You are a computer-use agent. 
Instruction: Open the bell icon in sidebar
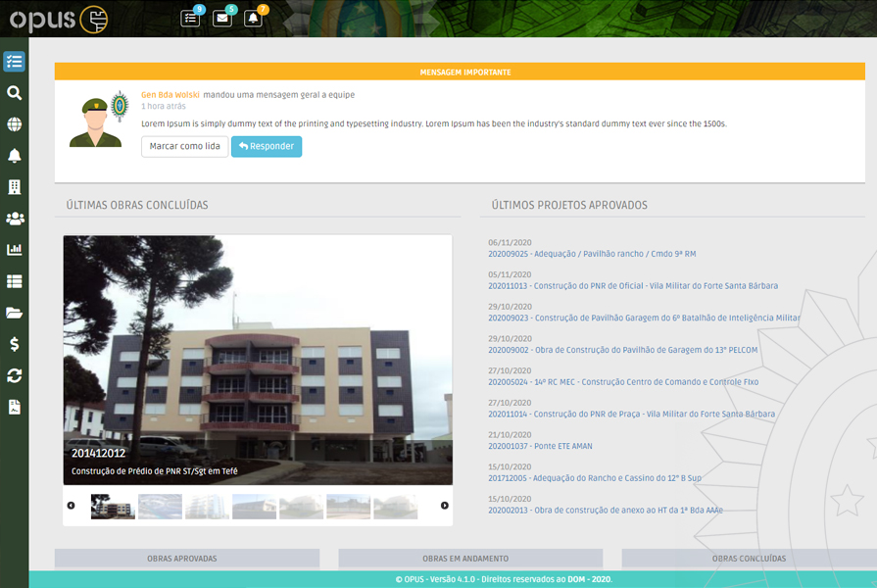click(x=14, y=156)
